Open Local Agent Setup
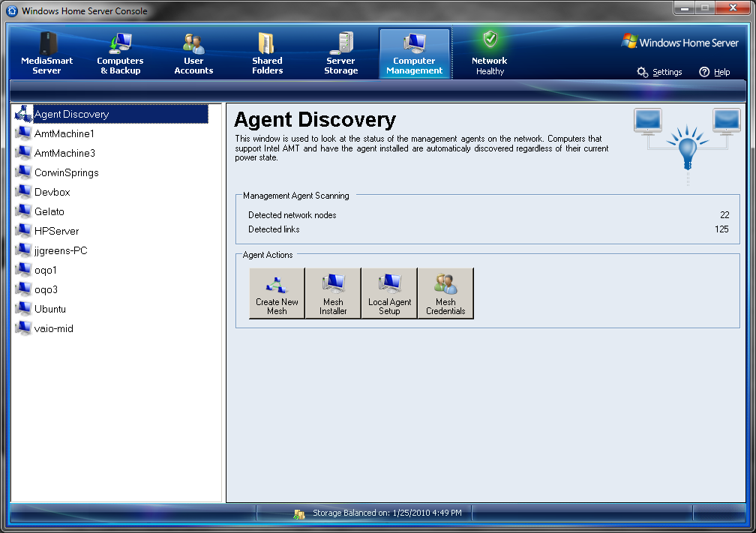 coord(389,294)
